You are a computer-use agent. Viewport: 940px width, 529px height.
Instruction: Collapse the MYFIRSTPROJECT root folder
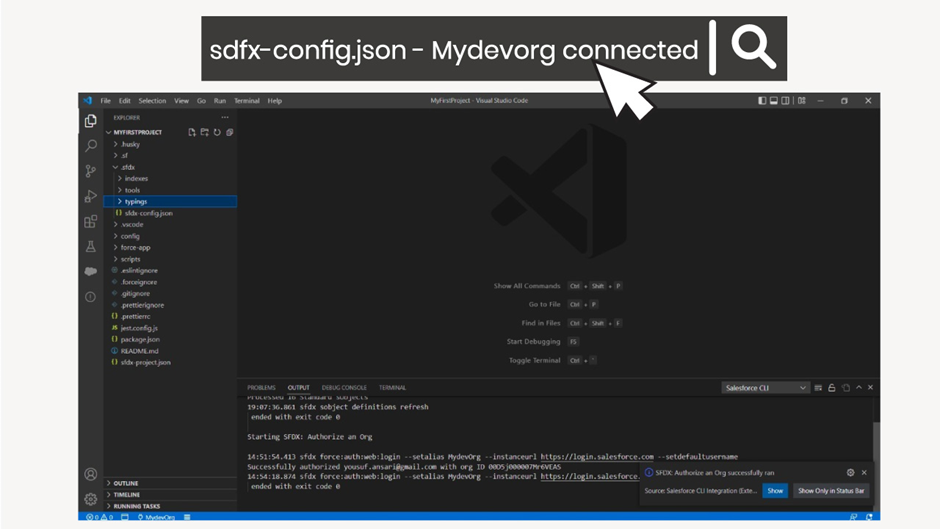click(x=137, y=132)
